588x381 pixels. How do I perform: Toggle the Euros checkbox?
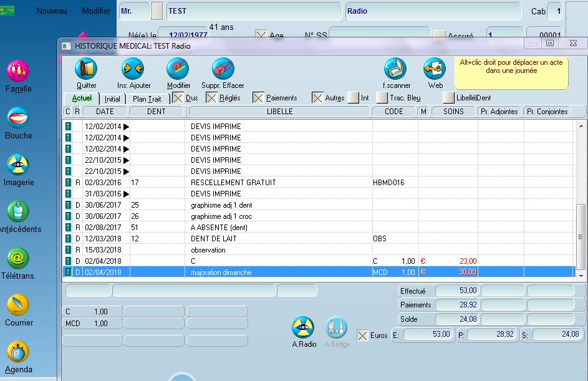(362, 335)
